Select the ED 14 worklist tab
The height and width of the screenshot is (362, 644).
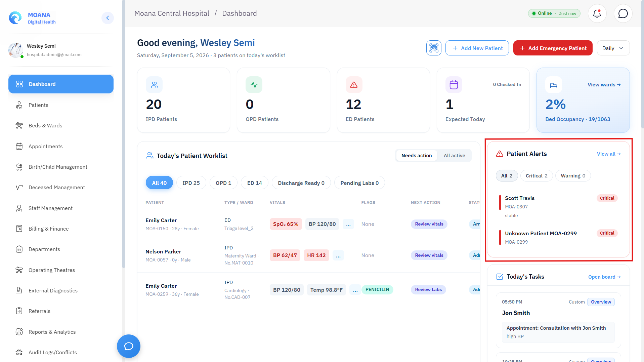click(x=254, y=183)
